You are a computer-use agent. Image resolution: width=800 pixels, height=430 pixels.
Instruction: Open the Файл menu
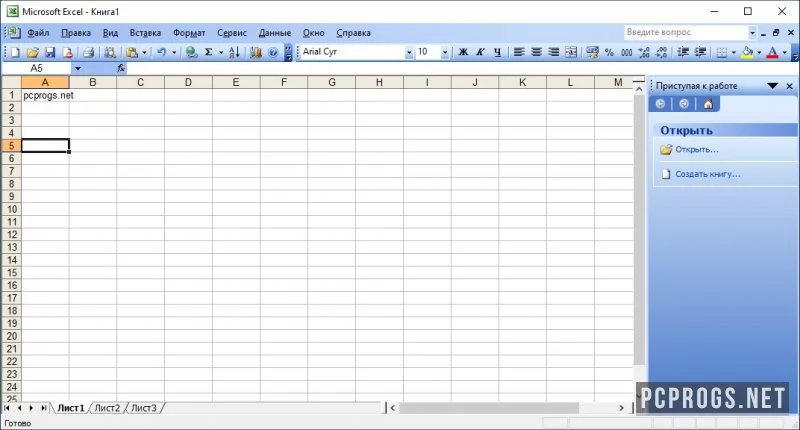(x=38, y=33)
